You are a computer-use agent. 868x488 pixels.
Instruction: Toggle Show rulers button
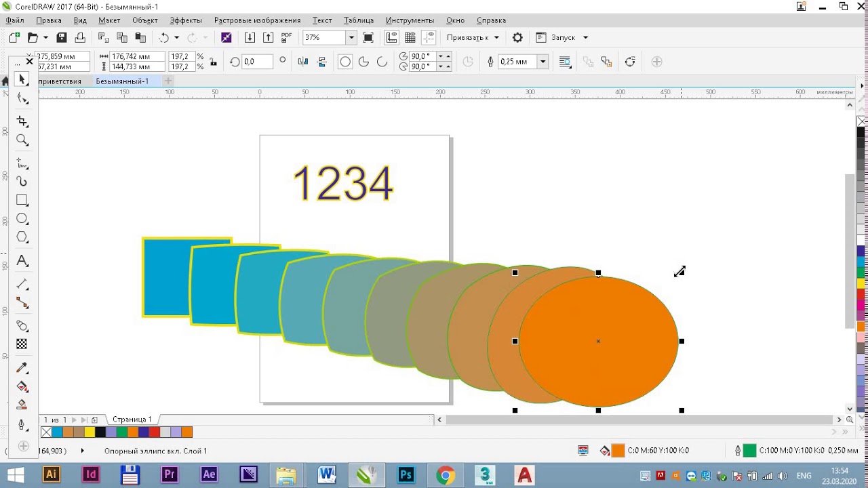point(391,37)
